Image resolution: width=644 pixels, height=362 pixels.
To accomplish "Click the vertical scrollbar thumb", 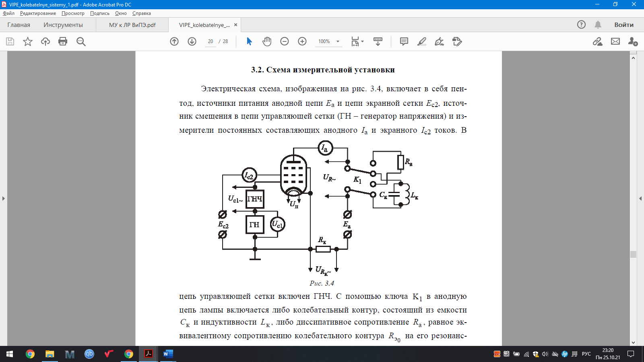I will point(633,254).
